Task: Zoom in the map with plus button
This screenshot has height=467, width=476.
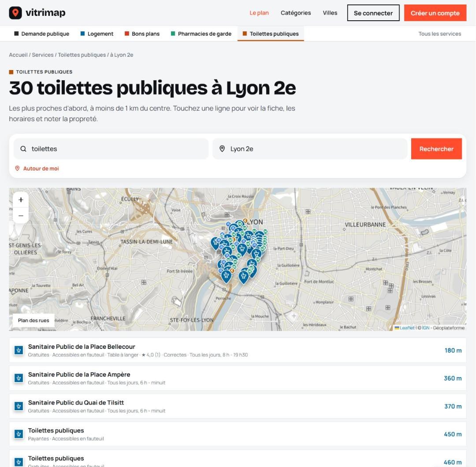Action: pyautogui.click(x=21, y=200)
